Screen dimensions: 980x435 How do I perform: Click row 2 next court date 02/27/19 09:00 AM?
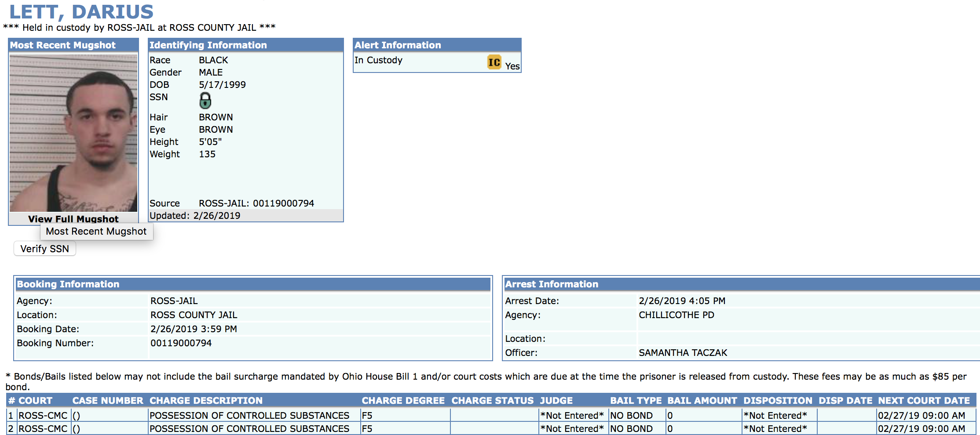coord(921,428)
